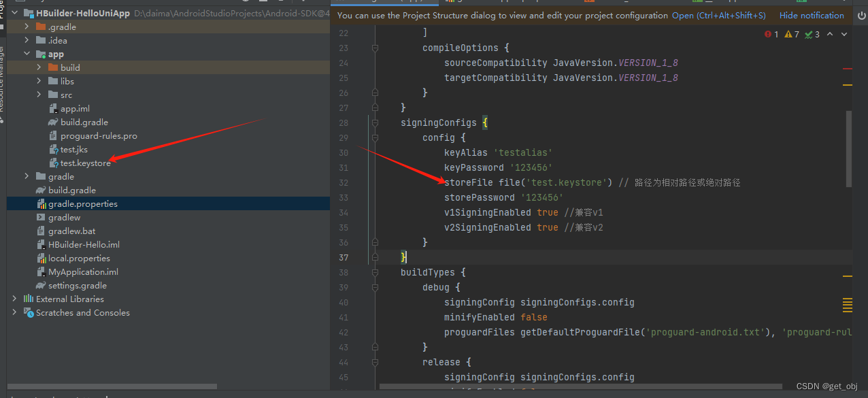Screen dimensions: 868x398
Task: Click the keyAlias 'testalias' code line
Action: click(x=499, y=152)
